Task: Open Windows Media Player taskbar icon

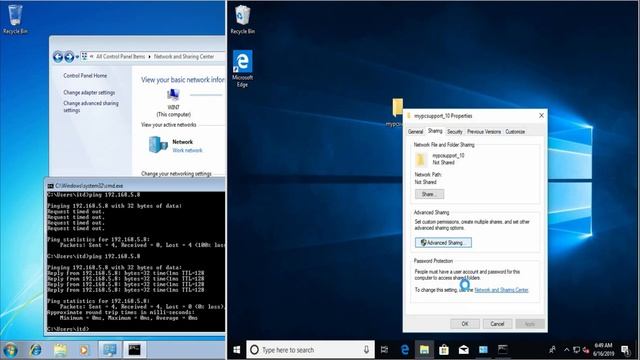Action: click(84, 350)
